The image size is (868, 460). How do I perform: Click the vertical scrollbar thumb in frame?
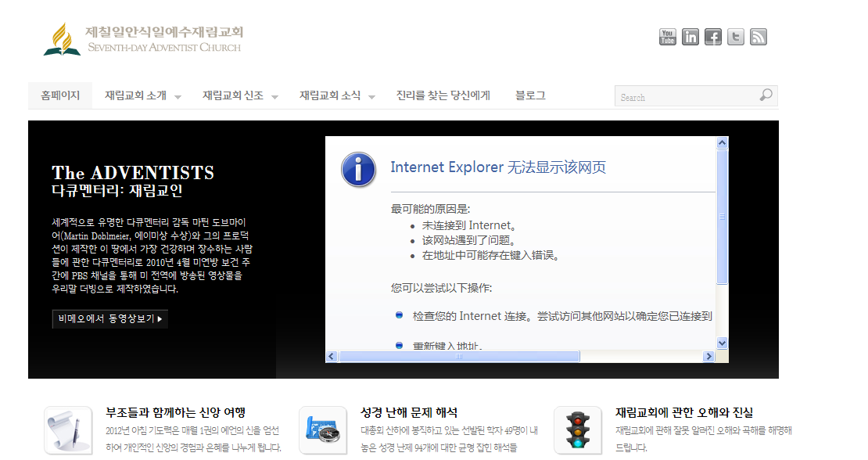tap(722, 217)
